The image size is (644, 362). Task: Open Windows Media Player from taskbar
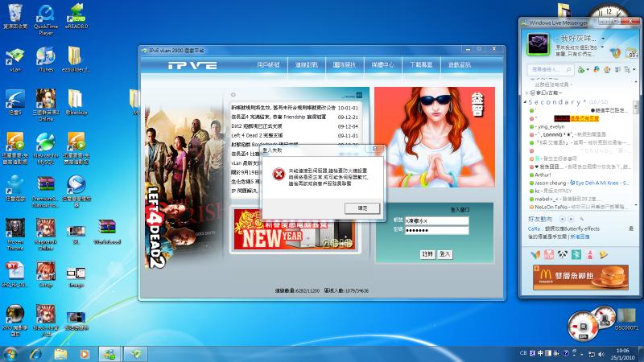click(x=85, y=354)
